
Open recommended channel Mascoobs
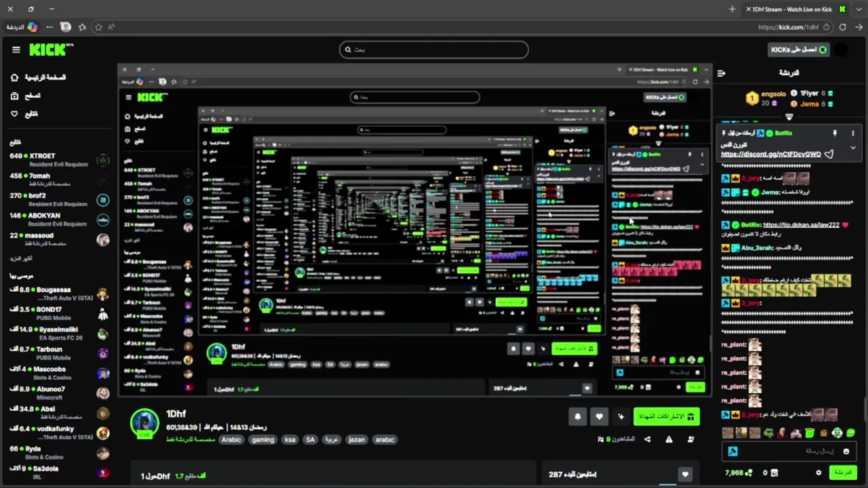59,373
